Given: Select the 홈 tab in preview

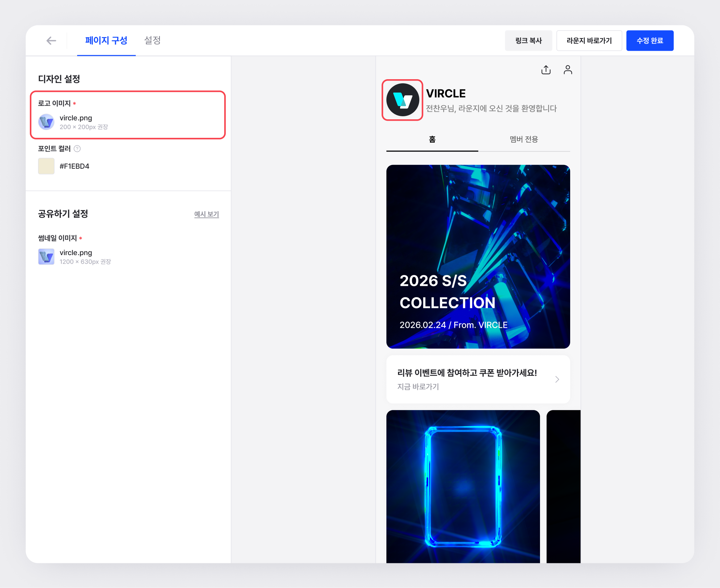Looking at the screenshot, I should click(432, 139).
